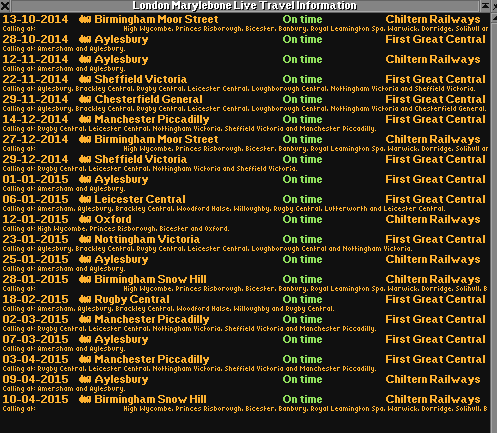Click Manchester Piccadilly on the 14-12-2014 row

[152, 119]
